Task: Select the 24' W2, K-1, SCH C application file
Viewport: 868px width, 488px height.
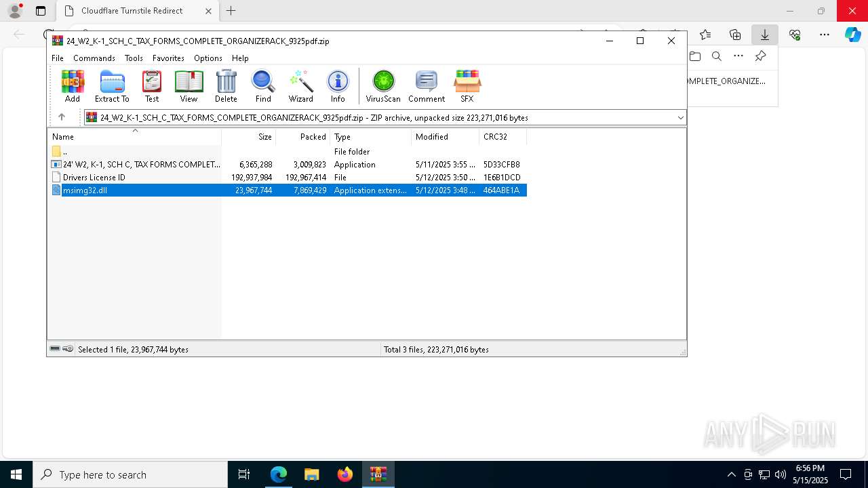Action: point(288,164)
